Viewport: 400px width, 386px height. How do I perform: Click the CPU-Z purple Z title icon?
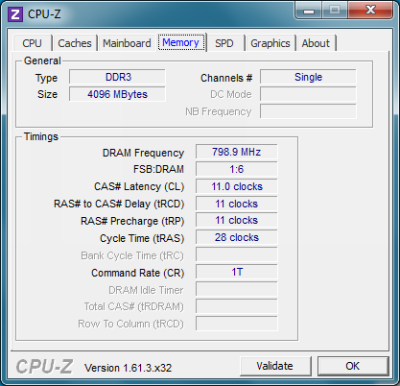coord(15,15)
